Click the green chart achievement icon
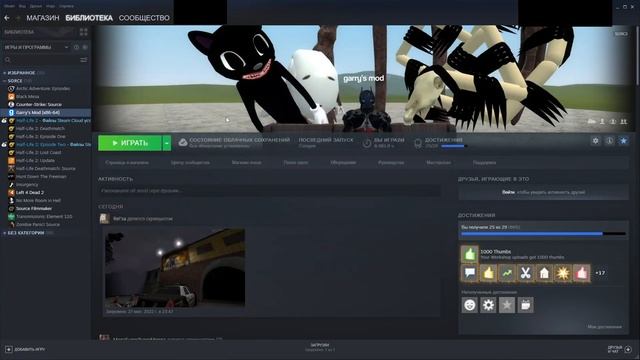 pos(507,273)
